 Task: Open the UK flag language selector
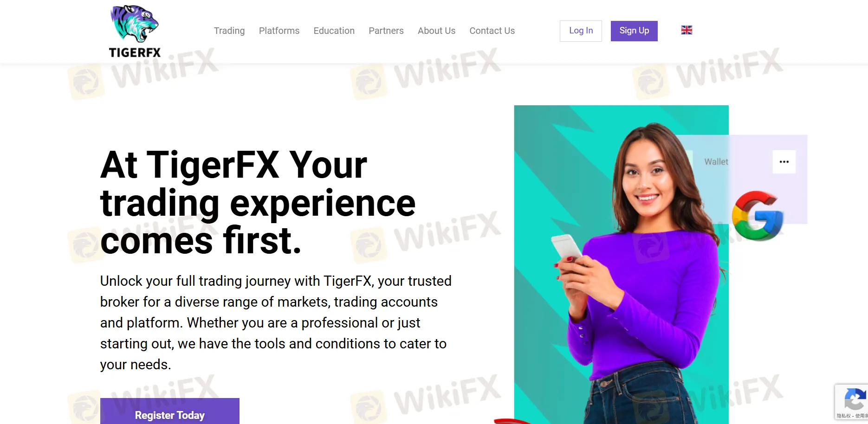[x=687, y=30]
